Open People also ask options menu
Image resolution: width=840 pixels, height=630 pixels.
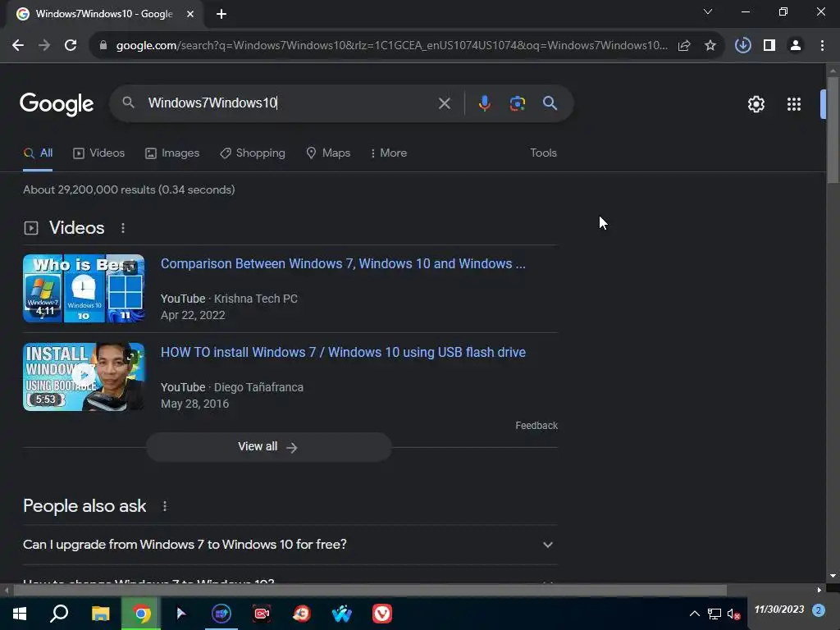pos(165,506)
